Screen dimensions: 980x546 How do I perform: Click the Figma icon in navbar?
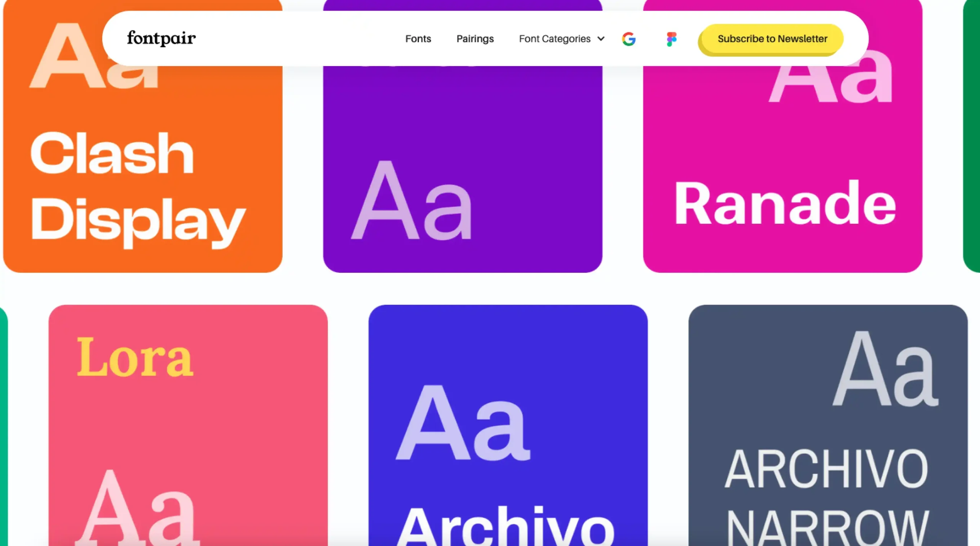pyautogui.click(x=671, y=39)
